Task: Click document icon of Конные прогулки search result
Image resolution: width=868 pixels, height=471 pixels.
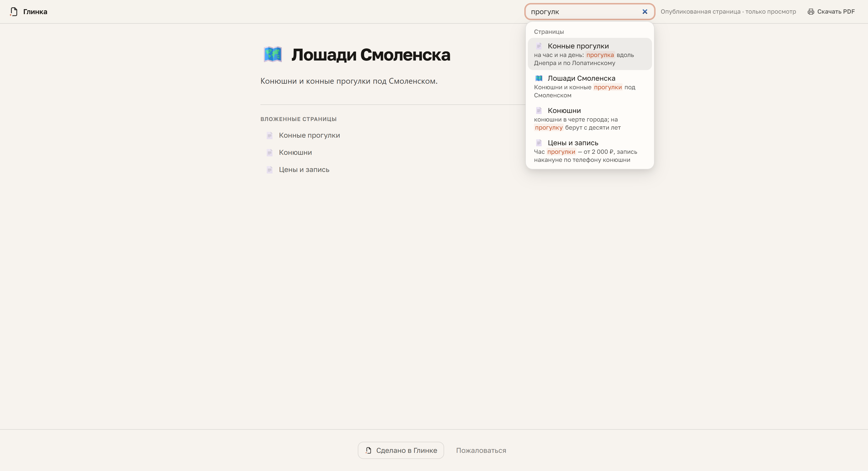Action: coord(539,46)
